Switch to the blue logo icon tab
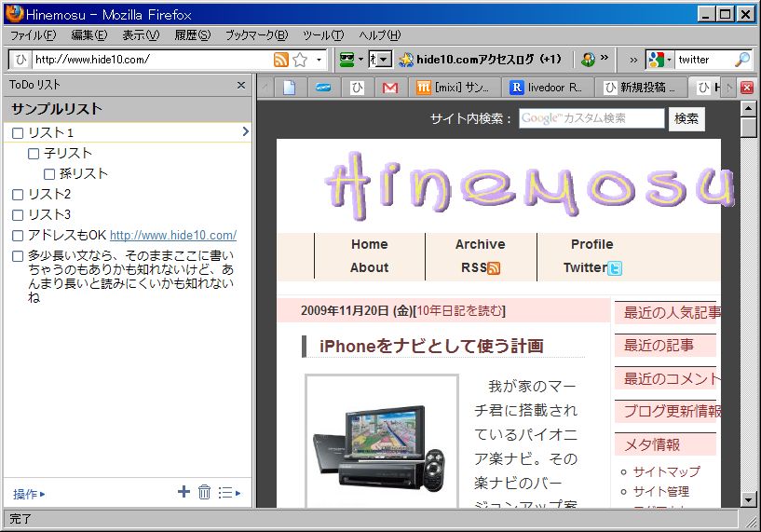The width and height of the screenshot is (761, 532). [x=323, y=88]
